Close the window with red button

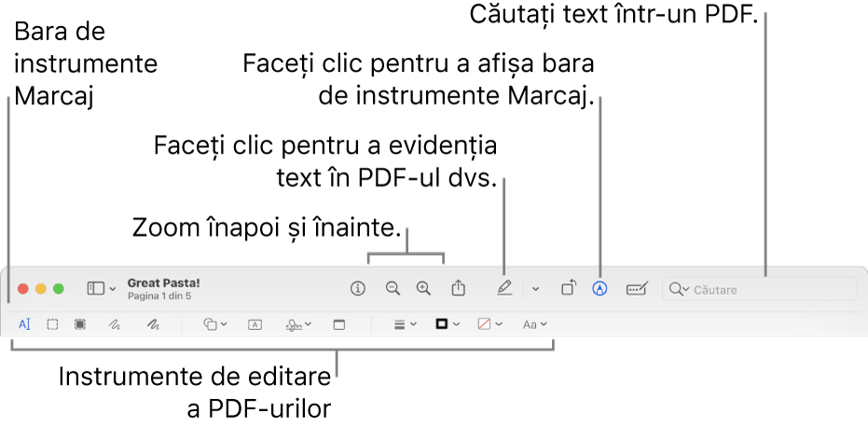(x=23, y=288)
